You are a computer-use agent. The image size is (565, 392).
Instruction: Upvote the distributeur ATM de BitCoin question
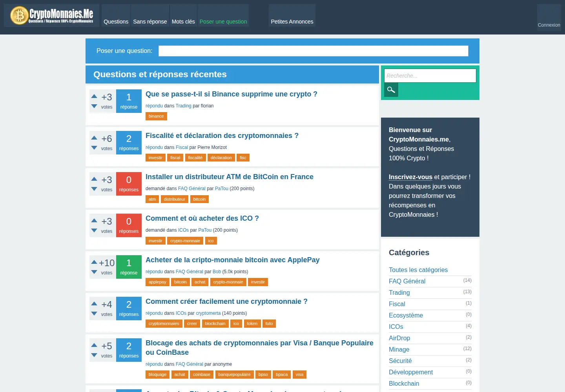pos(94,179)
